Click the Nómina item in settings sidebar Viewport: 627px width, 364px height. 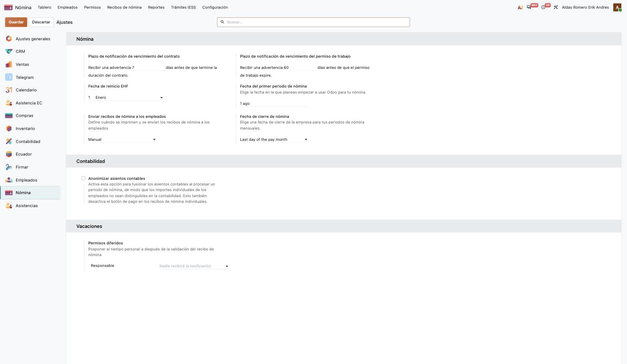tap(30, 193)
